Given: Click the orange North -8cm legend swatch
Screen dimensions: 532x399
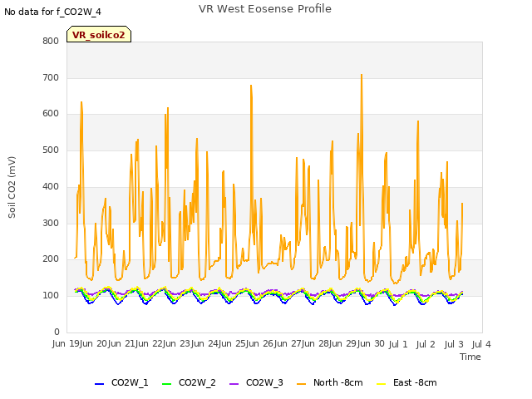Looking at the screenshot, I should pyautogui.click(x=301, y=384).
